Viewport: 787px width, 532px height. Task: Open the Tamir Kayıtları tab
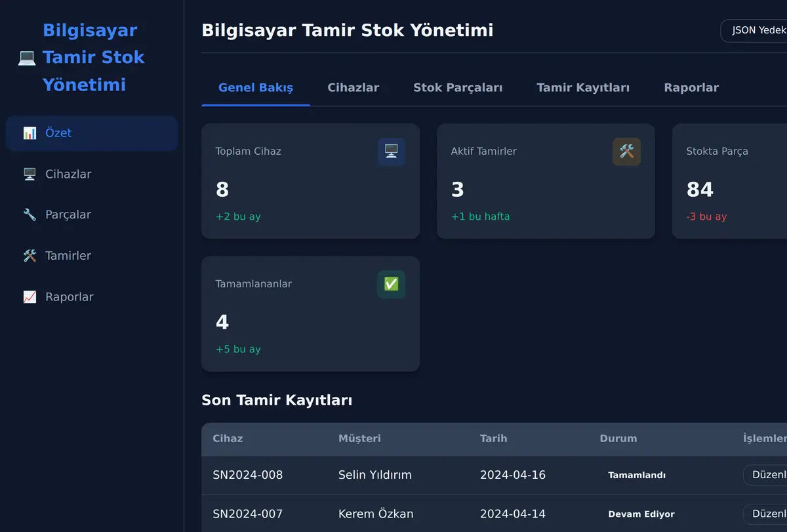(x=583, y=88)
